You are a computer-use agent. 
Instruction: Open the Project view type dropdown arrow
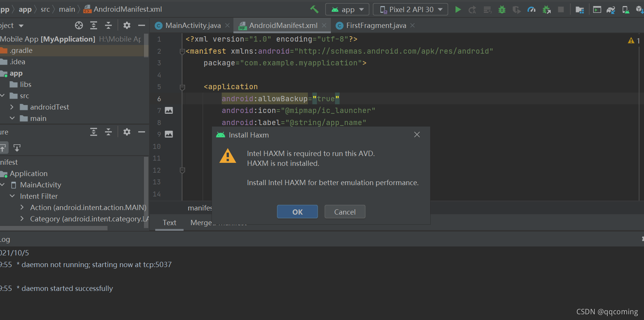pyautogui.click(x=21, y=26)
